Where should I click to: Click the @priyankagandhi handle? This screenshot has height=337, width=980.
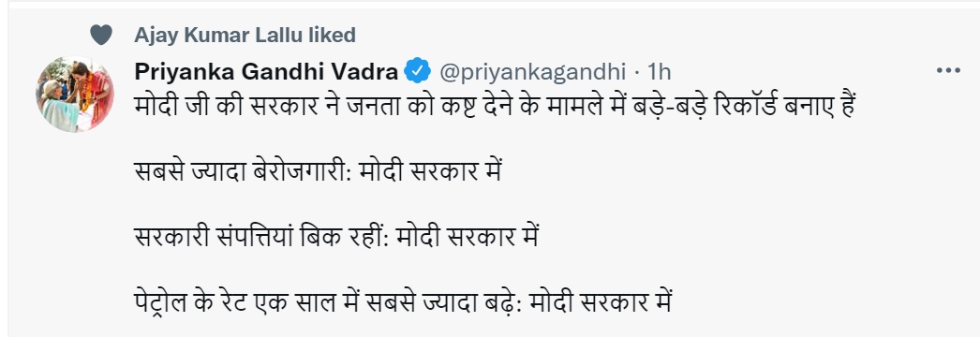tap(532, 72)
